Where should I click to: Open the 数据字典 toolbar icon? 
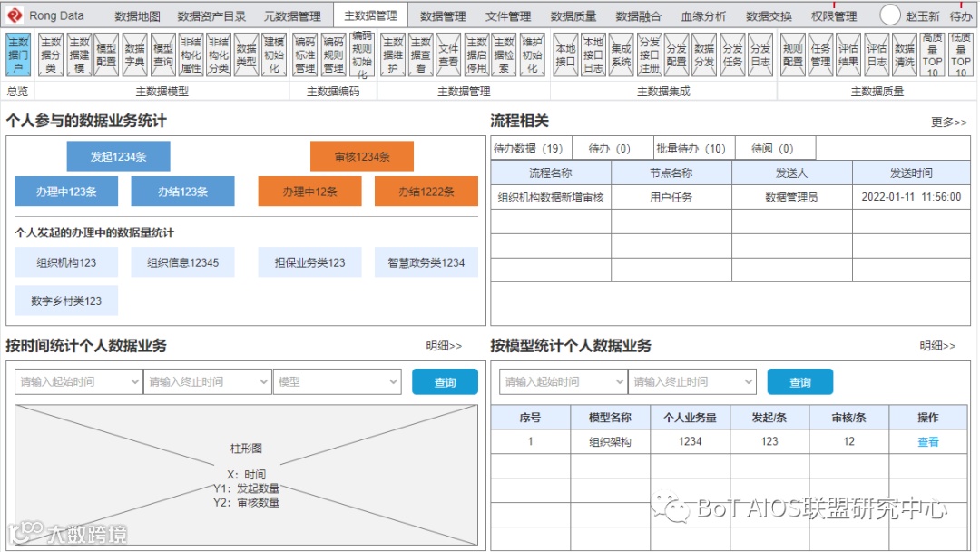134,55
